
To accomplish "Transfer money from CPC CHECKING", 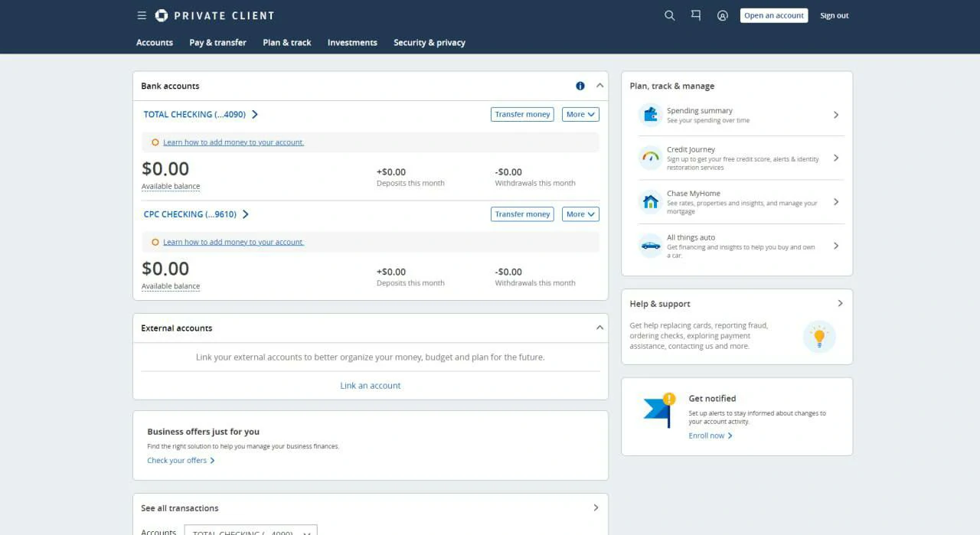I will (522, 214).
